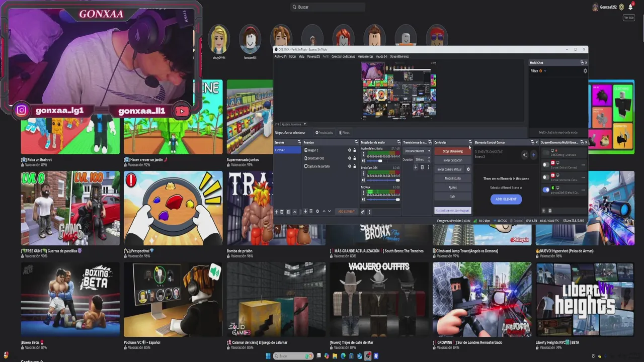Delete the selected scene using the Escenas trash icon

(282, 212)
